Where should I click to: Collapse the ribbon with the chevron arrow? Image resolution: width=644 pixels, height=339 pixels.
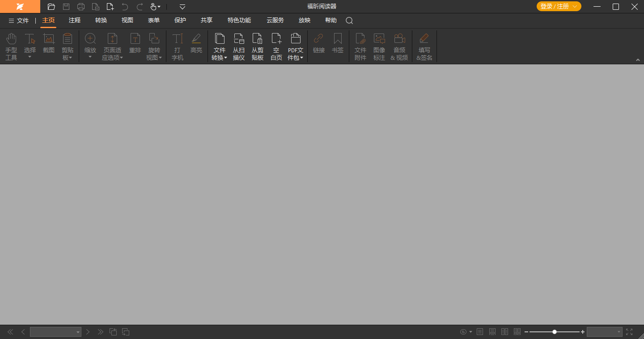[637, 60]
